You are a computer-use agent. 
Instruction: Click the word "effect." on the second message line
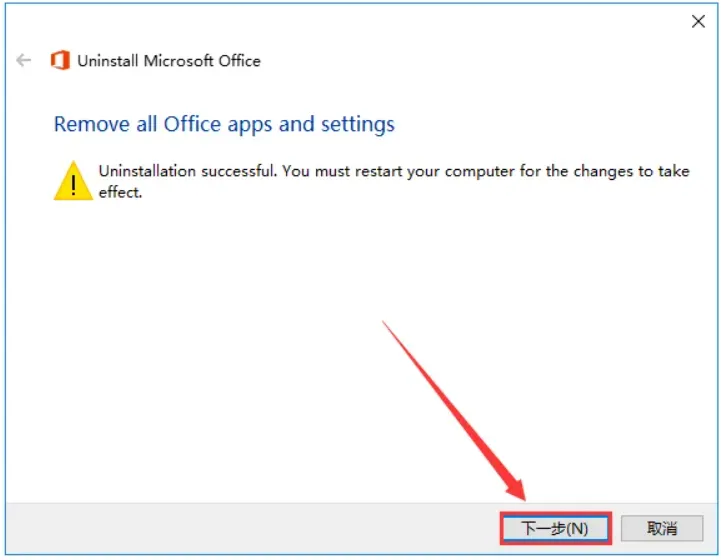click(x=121, y=192)
